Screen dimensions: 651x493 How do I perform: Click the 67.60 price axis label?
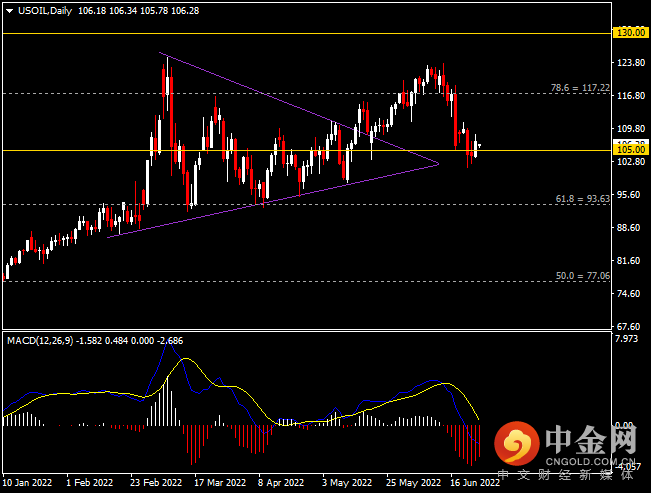(x=631, y=326)
